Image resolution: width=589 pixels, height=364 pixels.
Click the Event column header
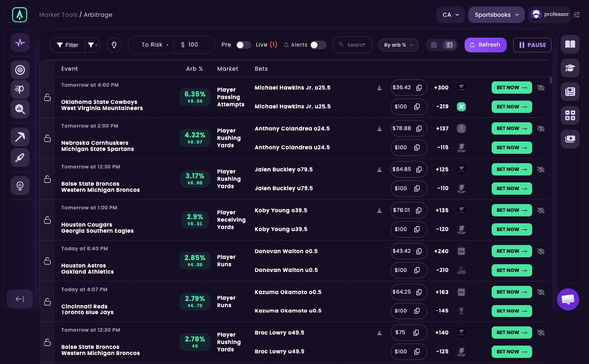(70, 69)
